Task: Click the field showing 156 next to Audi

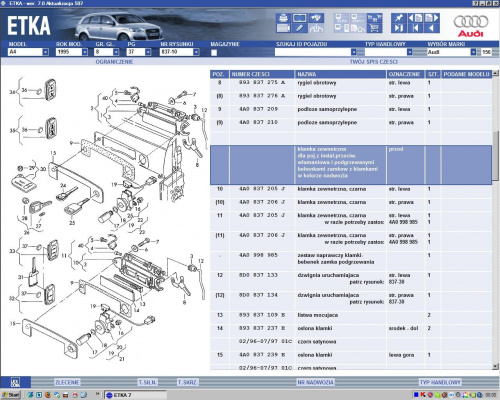Action: point(486,52)
